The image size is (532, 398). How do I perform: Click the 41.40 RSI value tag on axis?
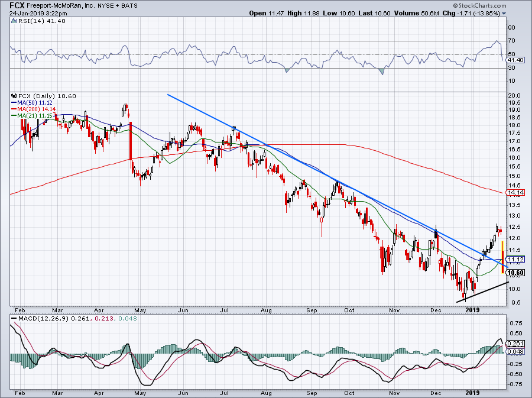515,60
